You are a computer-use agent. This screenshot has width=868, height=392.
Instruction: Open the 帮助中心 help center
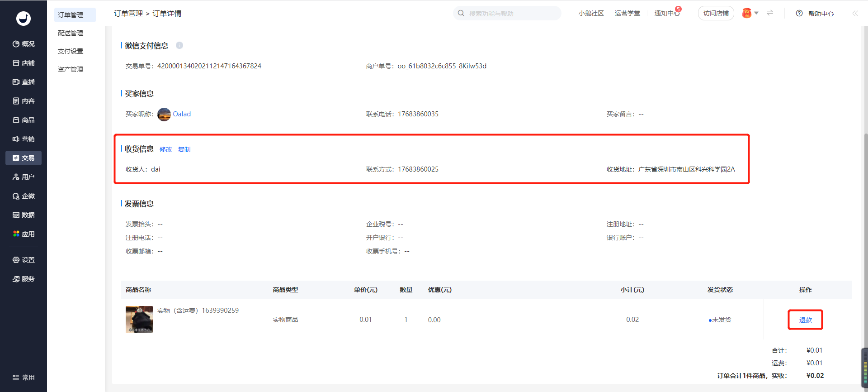point(815,13)
